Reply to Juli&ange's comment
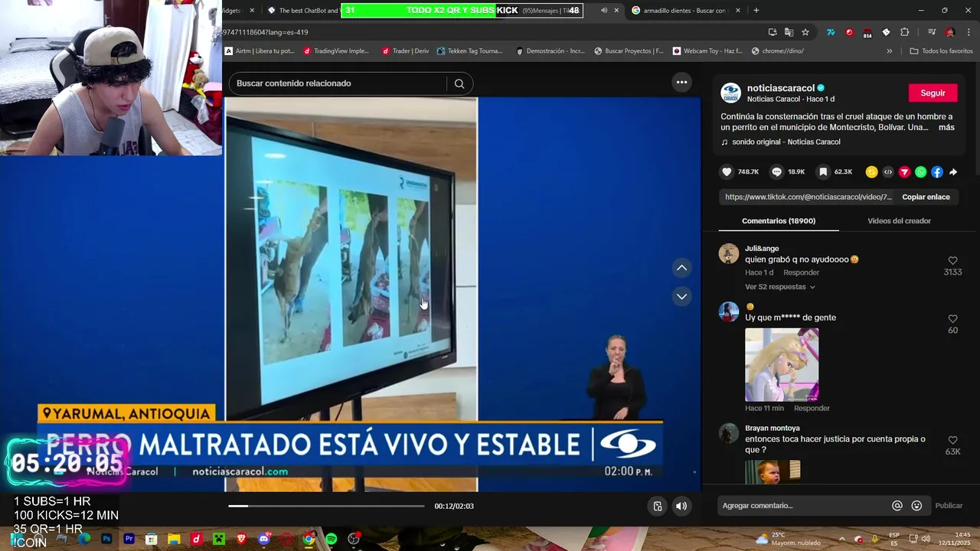 click(801, 272)
